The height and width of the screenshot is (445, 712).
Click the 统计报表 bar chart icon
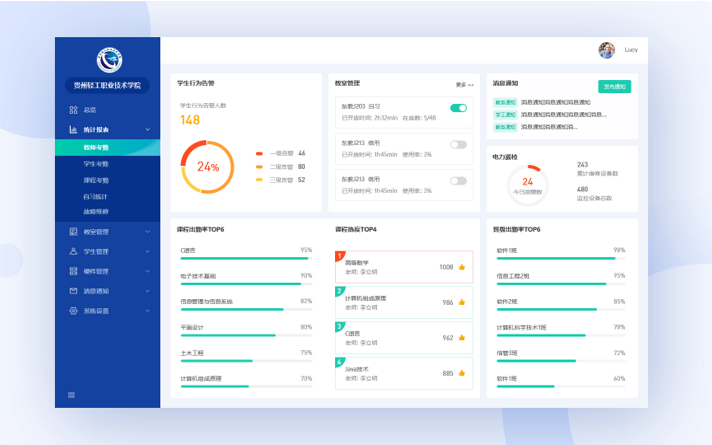(73, 130)
